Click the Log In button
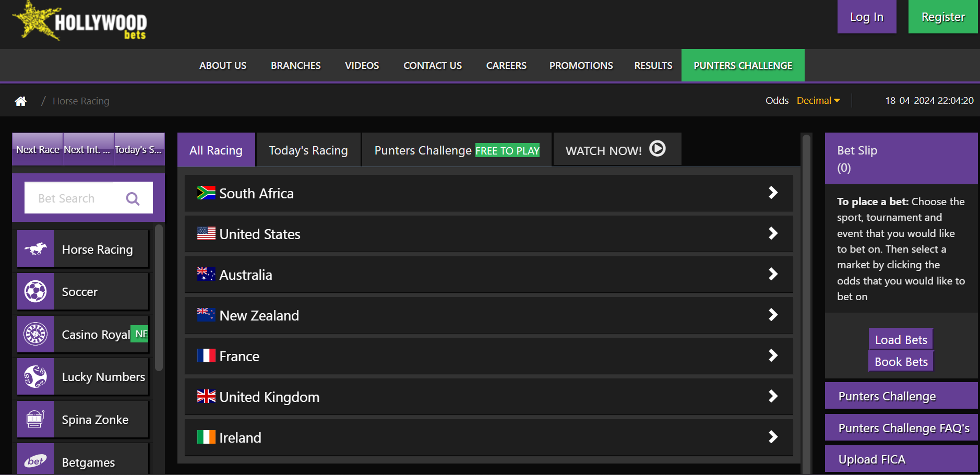 [867, 17]
